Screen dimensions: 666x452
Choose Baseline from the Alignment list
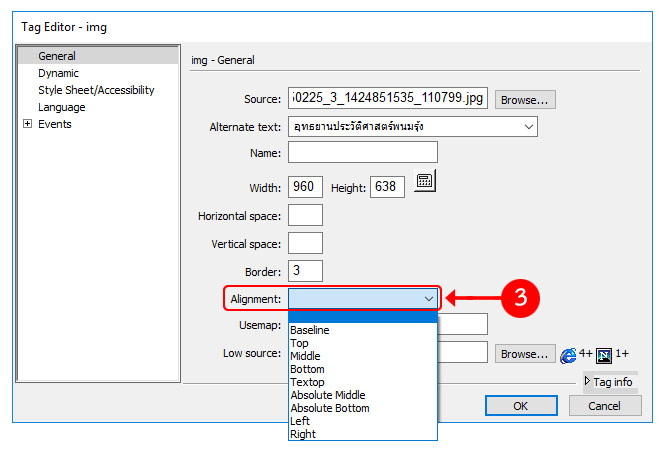(x=310, y=330)
